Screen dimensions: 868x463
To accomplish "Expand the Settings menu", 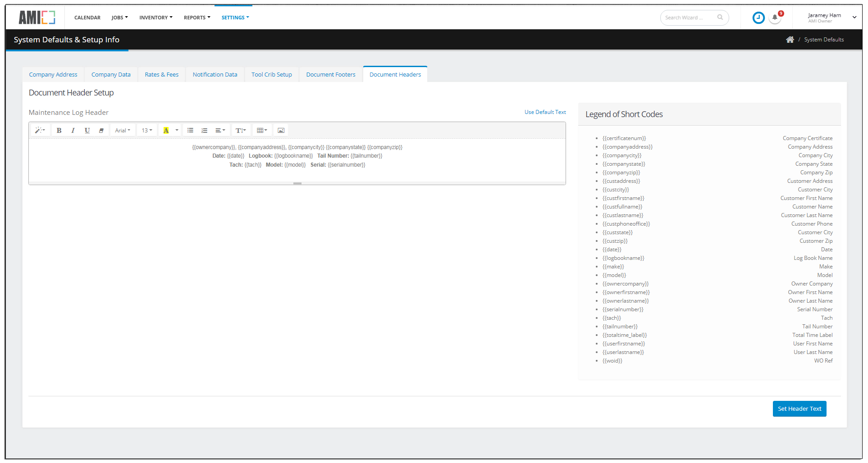I will click(235, 18).
